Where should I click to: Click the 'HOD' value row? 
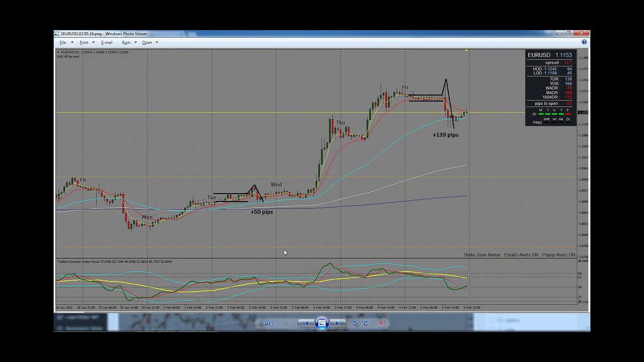click(x=552, y=69)
